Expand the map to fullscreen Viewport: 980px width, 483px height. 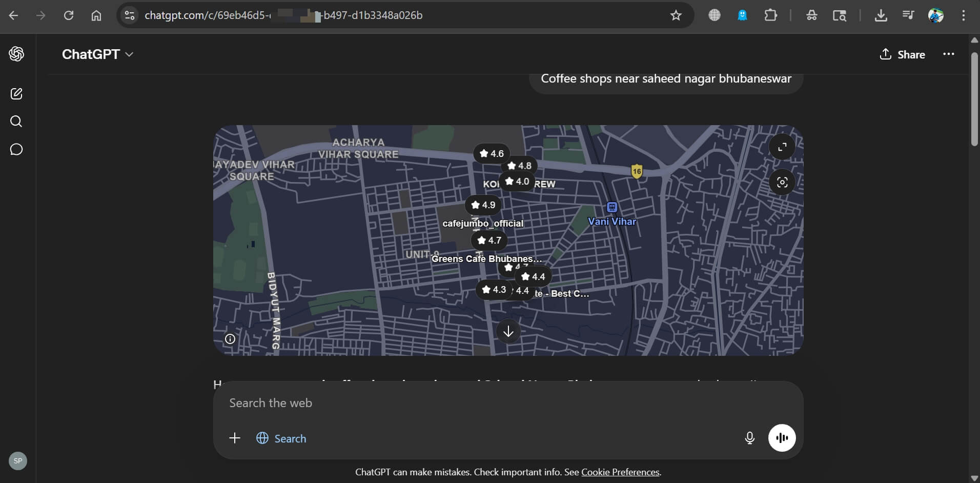(781, 147)
